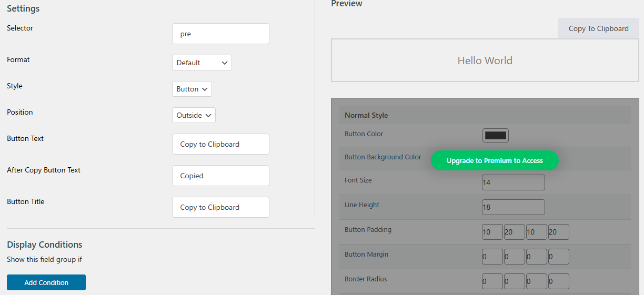Click the Line Height field showing 18
The height and width of the screenshot is (295, 644).
pos(514,207)
